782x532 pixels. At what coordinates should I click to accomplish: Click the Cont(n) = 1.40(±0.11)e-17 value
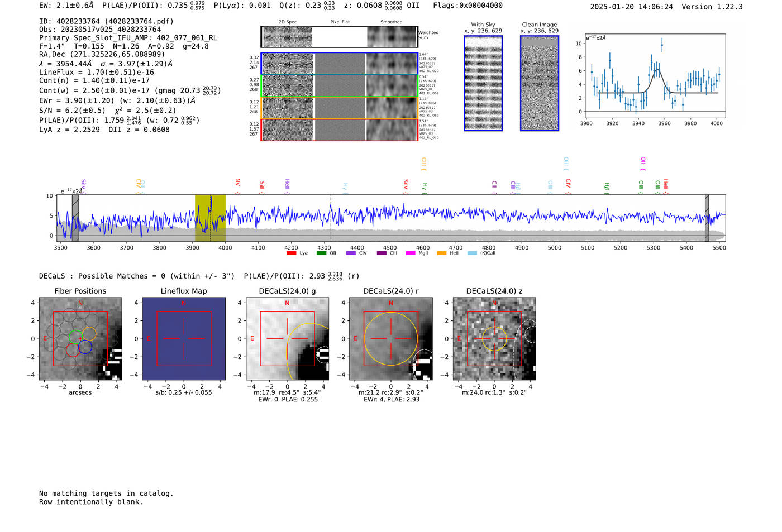pos(94,80)
